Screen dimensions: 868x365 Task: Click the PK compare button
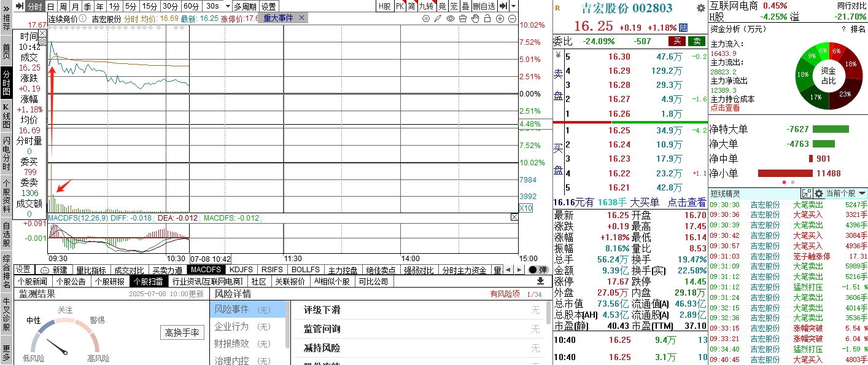pos(400,6)
